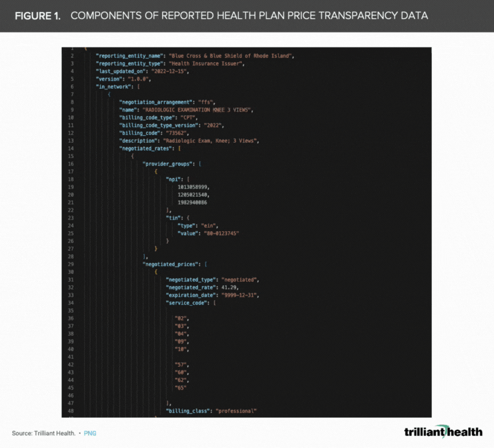This screenshot has height=448, width=494.
Task: Select 'Radiologic Exam, Knee; 3 Views' description value
Action: click(x=210, y=141)
